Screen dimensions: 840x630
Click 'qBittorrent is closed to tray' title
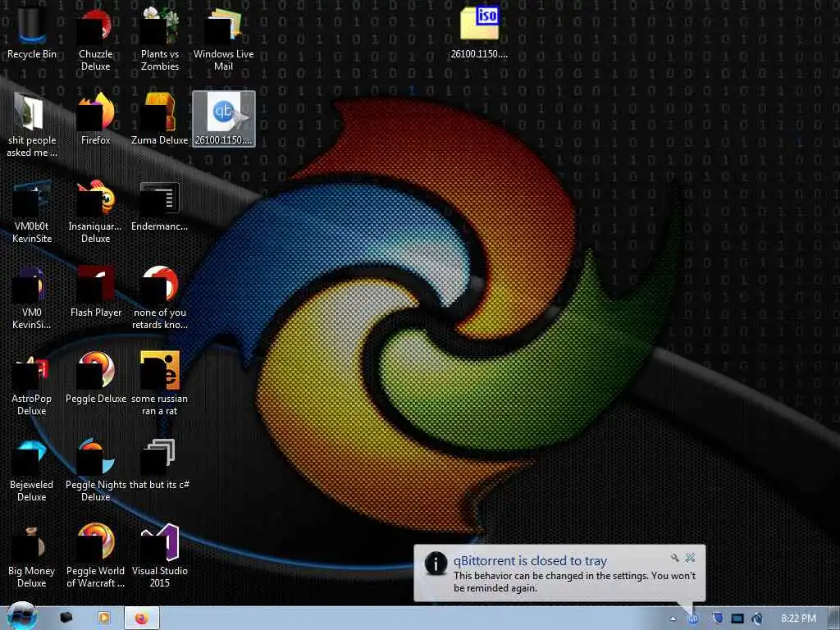click(530, 560)
